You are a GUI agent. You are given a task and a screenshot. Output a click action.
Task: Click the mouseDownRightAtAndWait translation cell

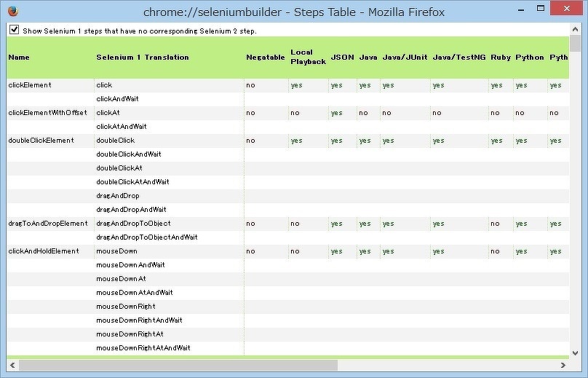click(x=143, y=348)
